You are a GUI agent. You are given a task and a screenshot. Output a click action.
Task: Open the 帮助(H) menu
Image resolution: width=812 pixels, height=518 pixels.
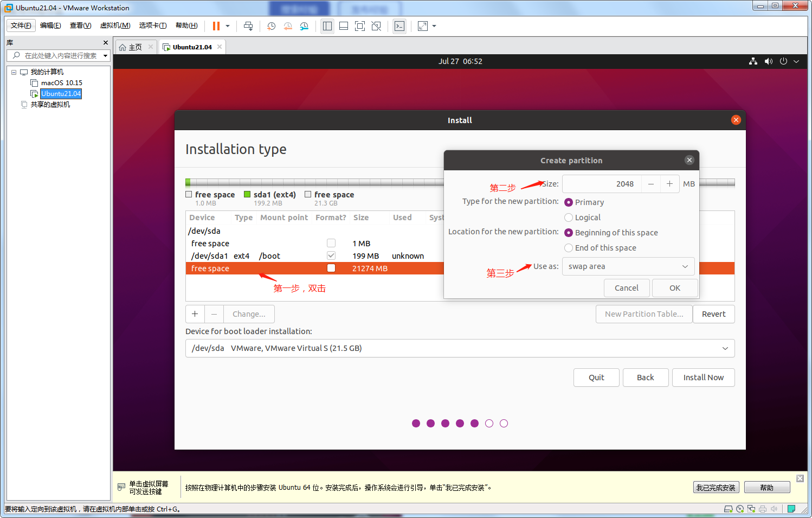pyautogui.click(x=186, y=25)
